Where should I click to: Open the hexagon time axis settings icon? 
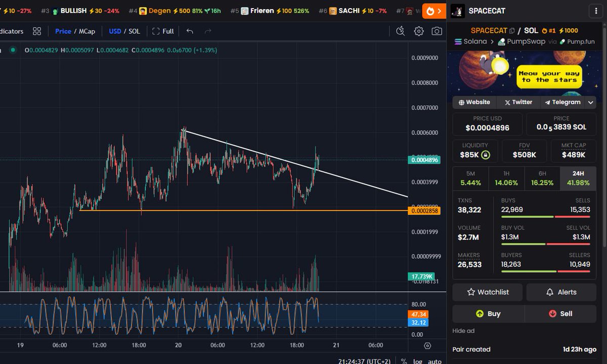tap(427, 346)
